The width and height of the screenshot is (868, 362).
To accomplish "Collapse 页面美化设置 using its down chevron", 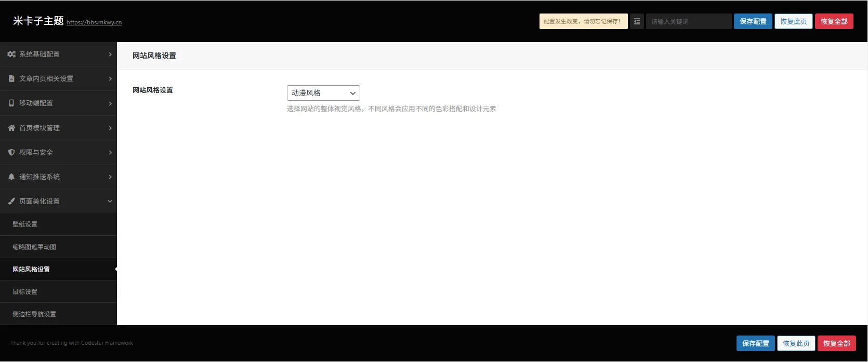I will [x=110, y=201].
